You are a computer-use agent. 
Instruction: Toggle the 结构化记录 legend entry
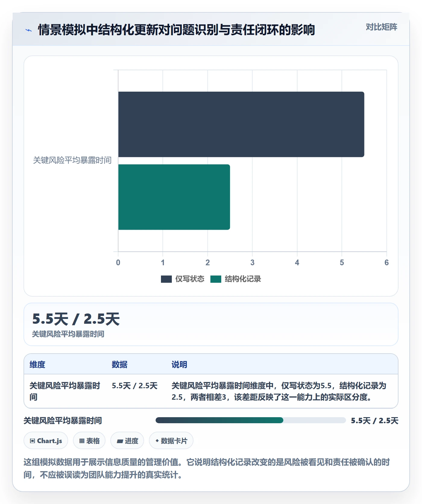click(236, 279)
